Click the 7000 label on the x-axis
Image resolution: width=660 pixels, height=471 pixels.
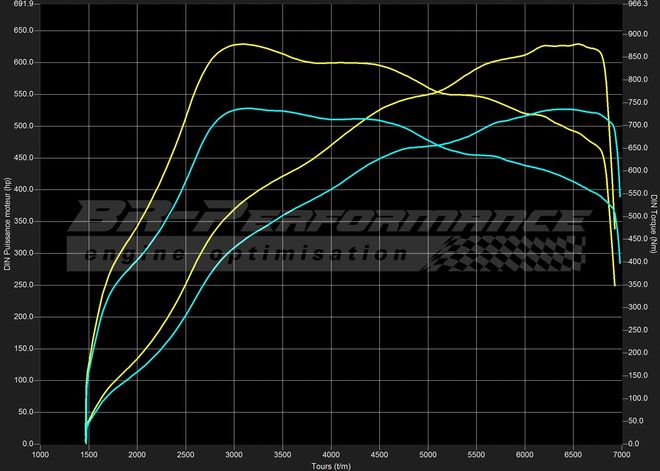[x=621, y=455]
